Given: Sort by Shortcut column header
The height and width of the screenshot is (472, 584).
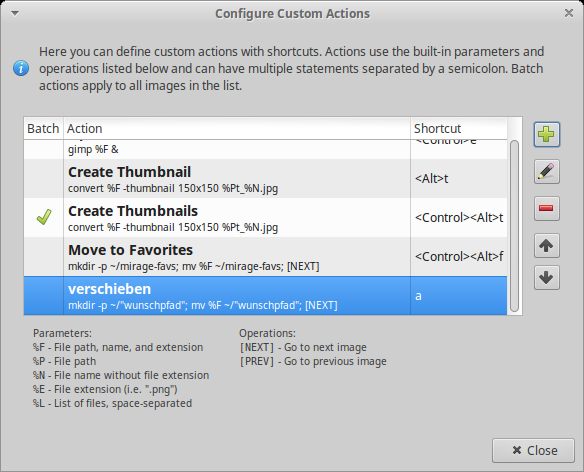Looking at the screenshot, I should click(459, 129).
